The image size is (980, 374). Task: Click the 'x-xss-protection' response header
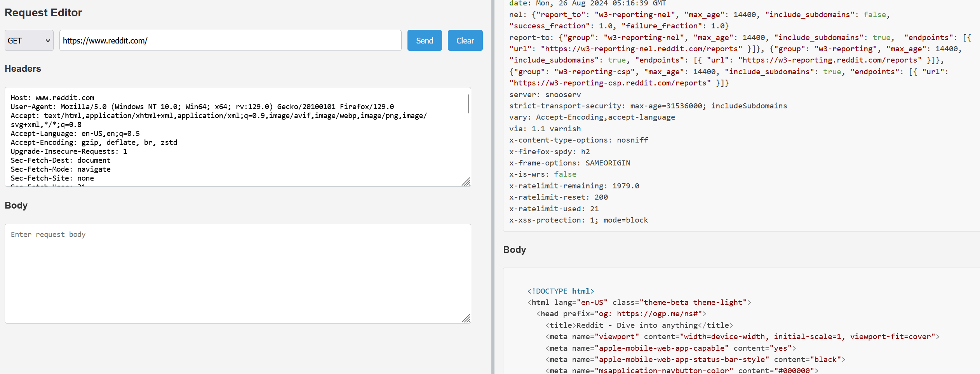pyautogui.click(x=579, y=220)
